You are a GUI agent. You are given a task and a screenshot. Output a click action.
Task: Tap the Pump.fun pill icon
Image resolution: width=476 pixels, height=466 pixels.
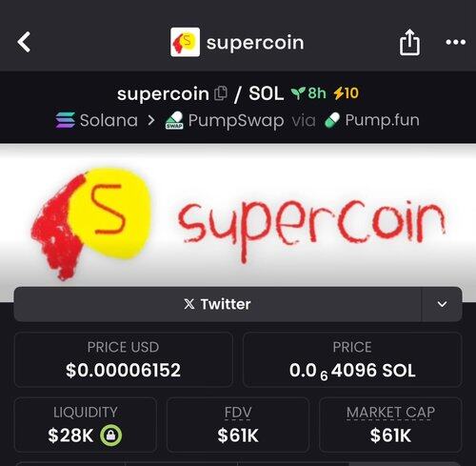332,120
